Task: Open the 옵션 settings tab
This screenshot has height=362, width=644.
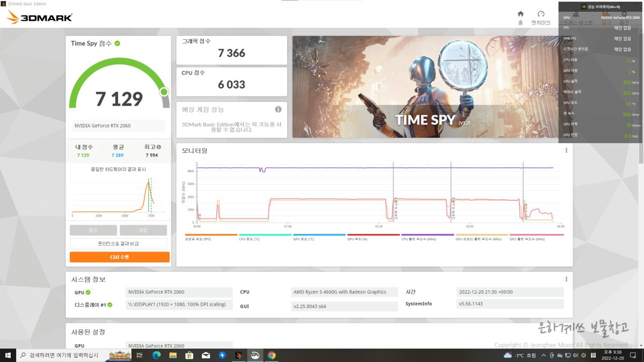Action: [624, 17]
